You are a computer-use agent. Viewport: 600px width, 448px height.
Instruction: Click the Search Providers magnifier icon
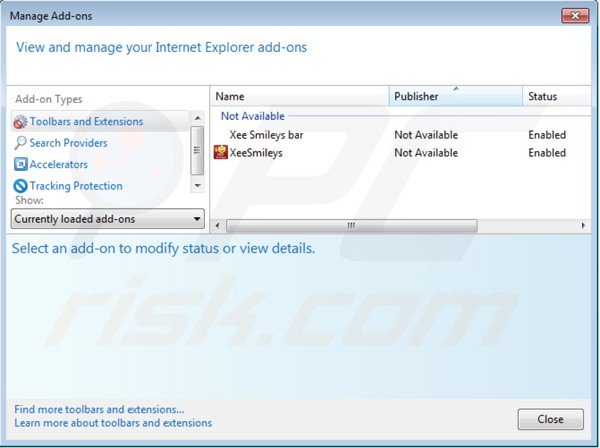pyautogui.click(x=20, y=143)
